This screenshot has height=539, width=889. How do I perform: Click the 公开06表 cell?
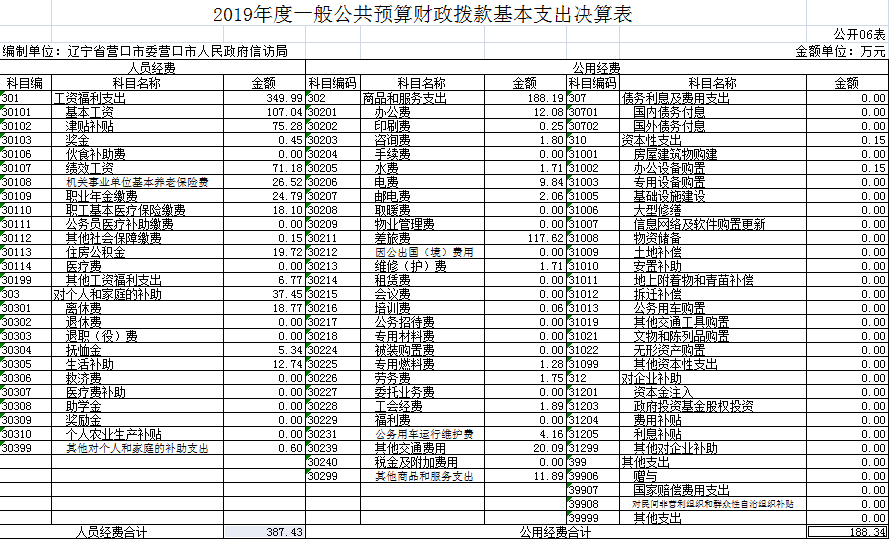click(860, 33)
